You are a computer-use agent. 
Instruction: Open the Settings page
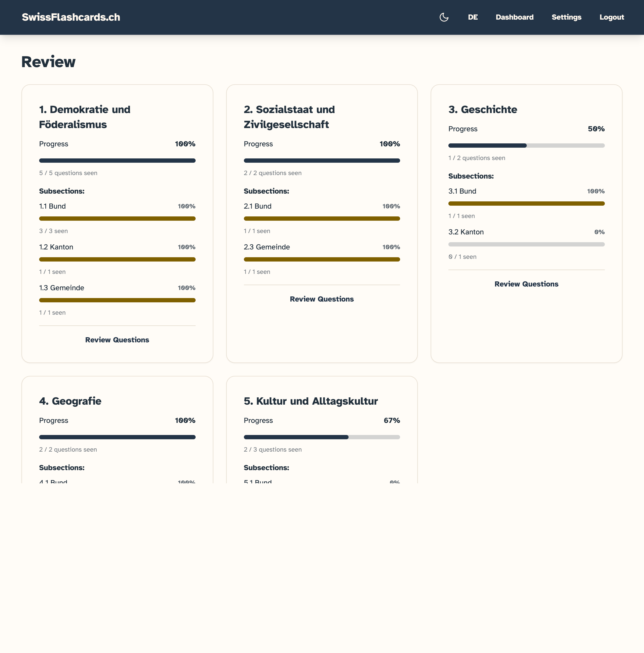[566, 17]
